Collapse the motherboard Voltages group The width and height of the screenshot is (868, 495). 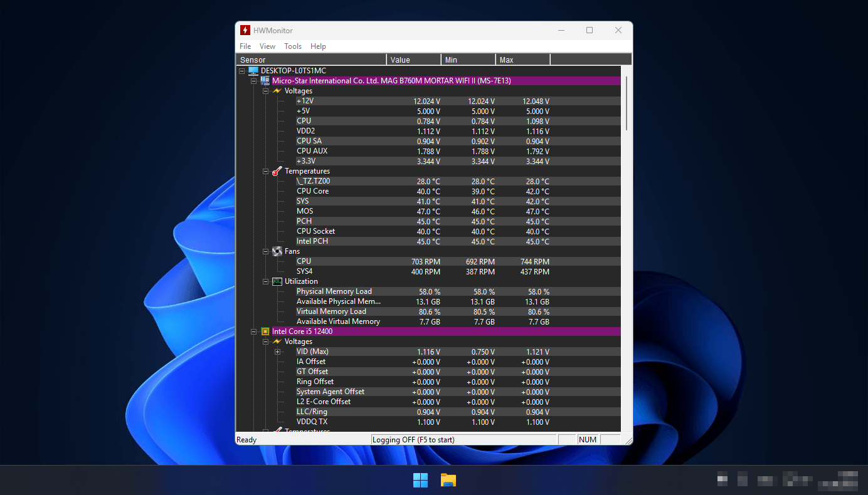[x=265, y=91]
